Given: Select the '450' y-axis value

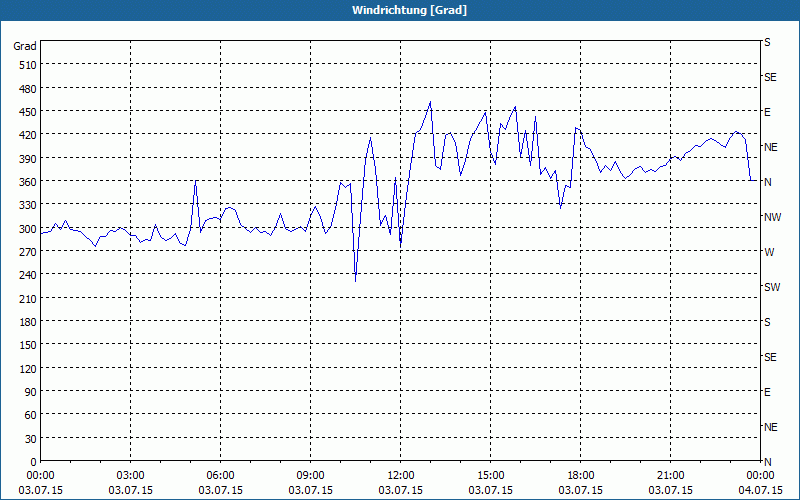Looking at the screenshot, I should pyautogui.click(x=29, y=112).
